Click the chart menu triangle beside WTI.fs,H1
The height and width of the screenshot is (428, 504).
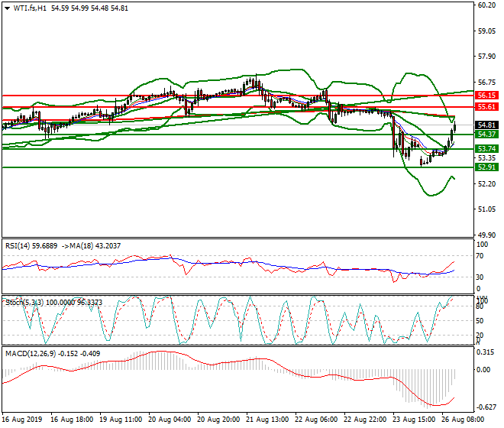[x=7, y=8]
